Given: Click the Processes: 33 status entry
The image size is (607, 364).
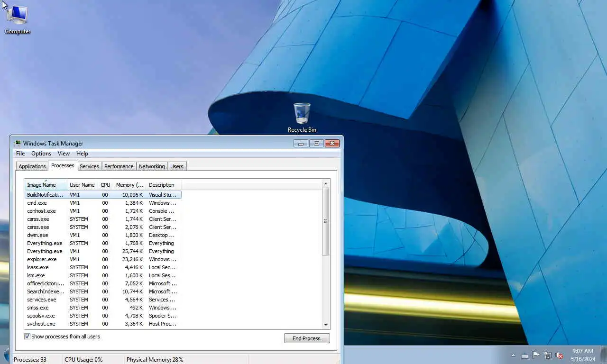Looking at the screenshot, I should [x=30, y=360].
